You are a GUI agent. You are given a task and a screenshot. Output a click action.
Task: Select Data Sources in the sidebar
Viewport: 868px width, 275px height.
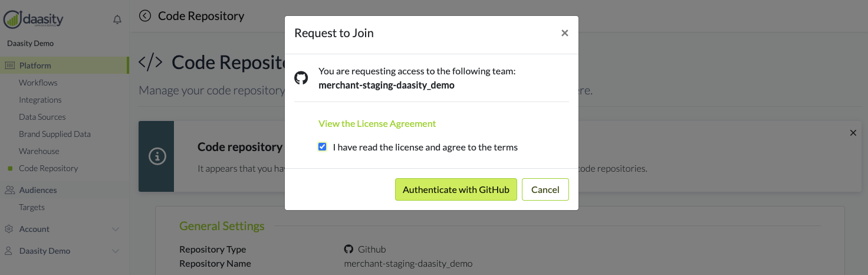pos(42,117)
